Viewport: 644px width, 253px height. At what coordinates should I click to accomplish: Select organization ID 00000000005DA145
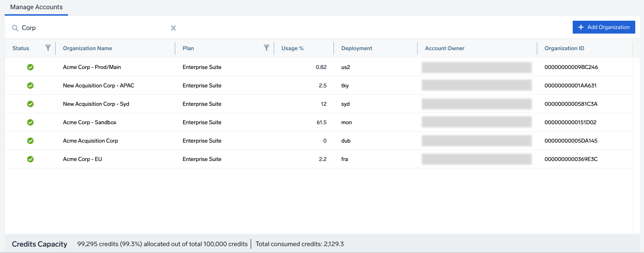click(571, 141)
